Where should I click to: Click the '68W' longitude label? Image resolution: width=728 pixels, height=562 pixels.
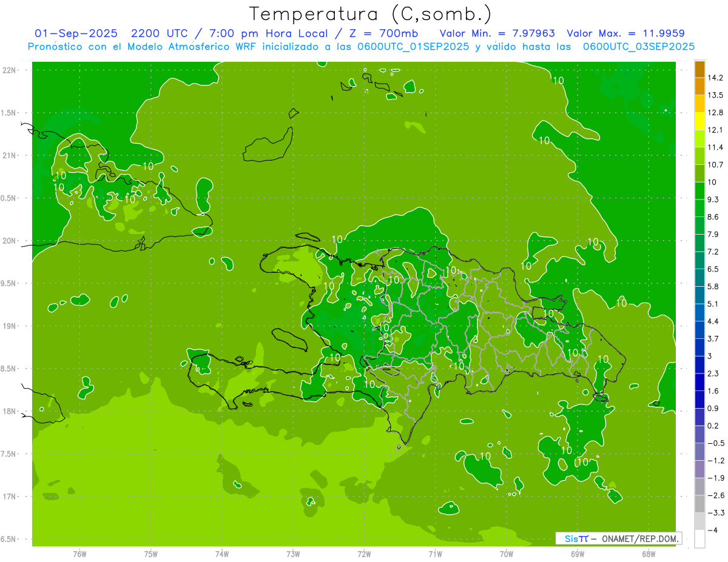[x=649, y=554]
